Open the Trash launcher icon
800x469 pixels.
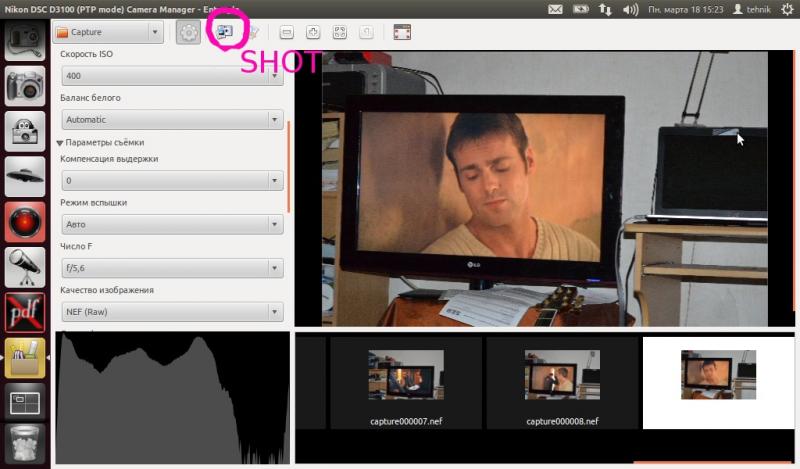click(24, 444)
